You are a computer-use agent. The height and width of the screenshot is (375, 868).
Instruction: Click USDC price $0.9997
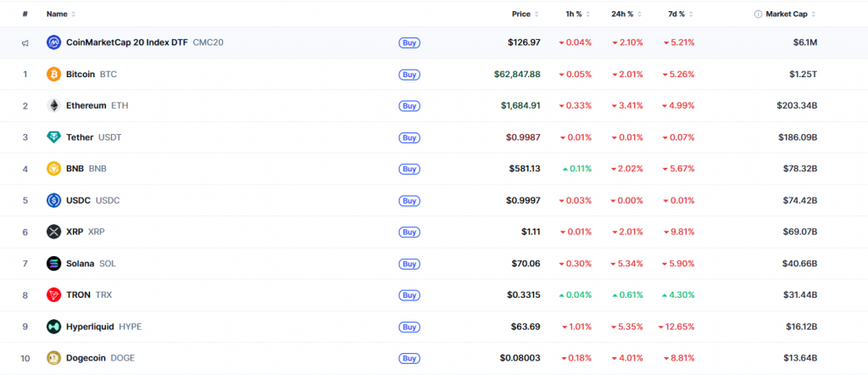[x=523, y=200]
